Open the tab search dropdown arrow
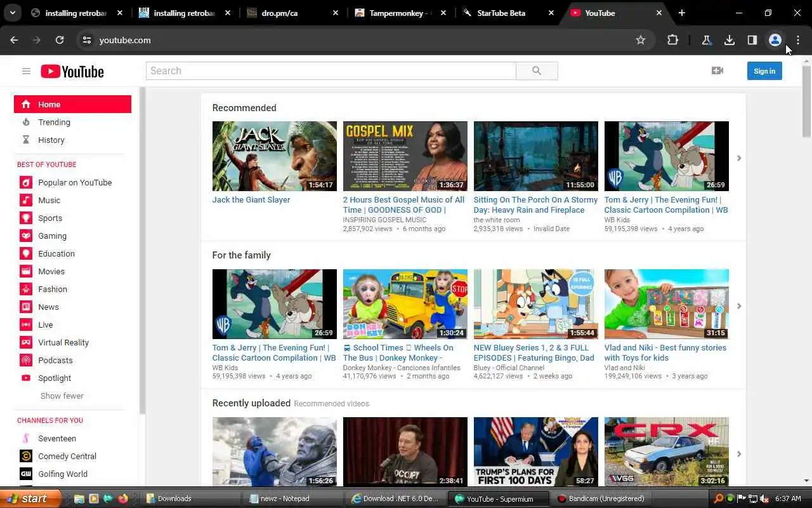812x508 pixels. click(x=12, y=13)
